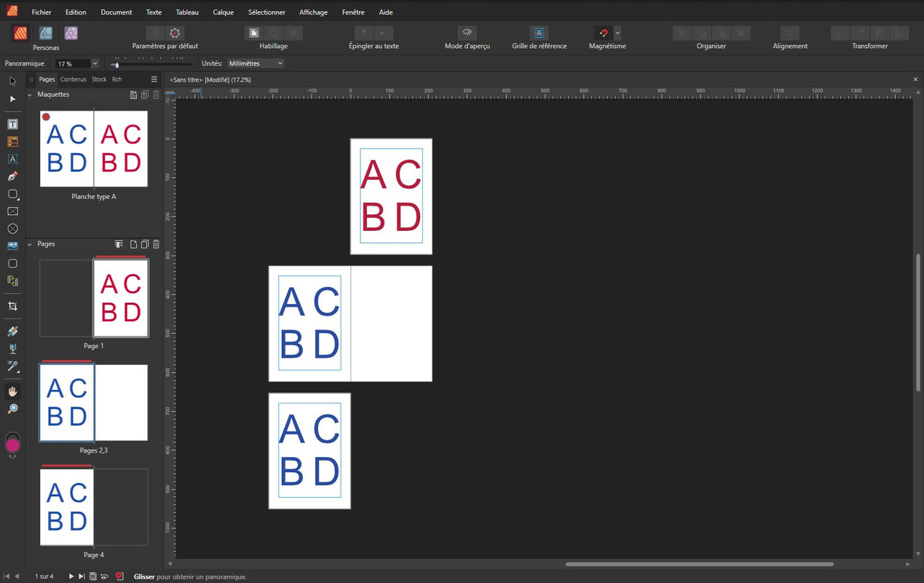Viewport: 924px width, 583px height.
Task: Toggle preflight red icon in status bar
Action: 119,576
